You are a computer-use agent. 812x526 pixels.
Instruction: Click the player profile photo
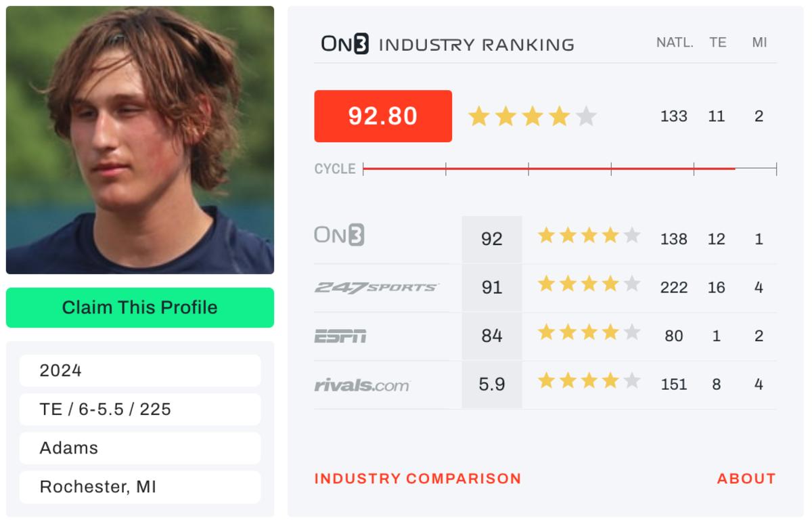point(140,140)
